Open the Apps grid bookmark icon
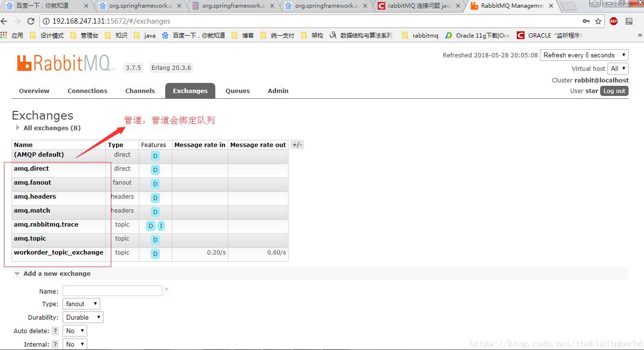Viewport: 644px width, 350px height. 4,35
